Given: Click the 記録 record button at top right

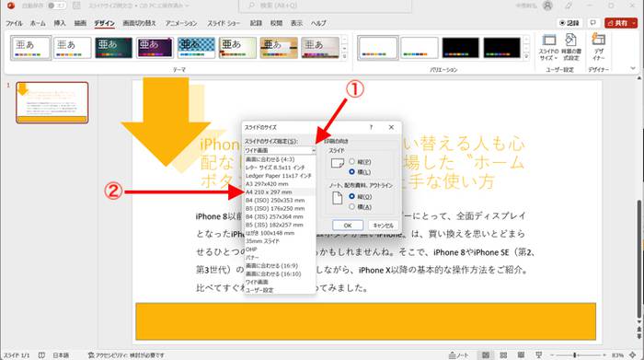Looking at the screenshot, I should 569,23.
